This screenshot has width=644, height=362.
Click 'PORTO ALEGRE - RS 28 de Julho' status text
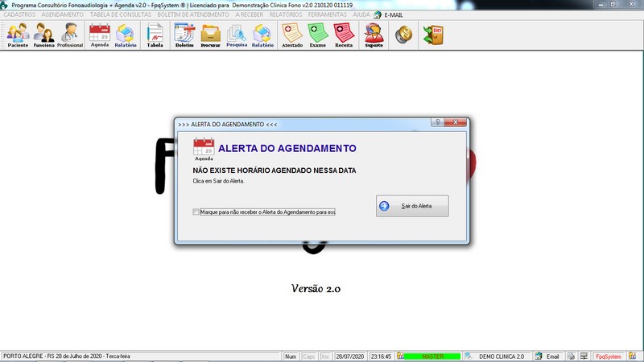(x=67, y=356)
